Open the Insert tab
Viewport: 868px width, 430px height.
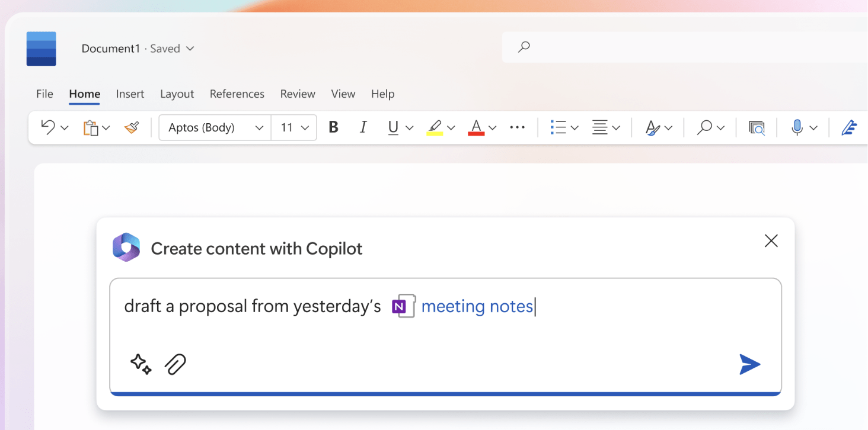130,94
